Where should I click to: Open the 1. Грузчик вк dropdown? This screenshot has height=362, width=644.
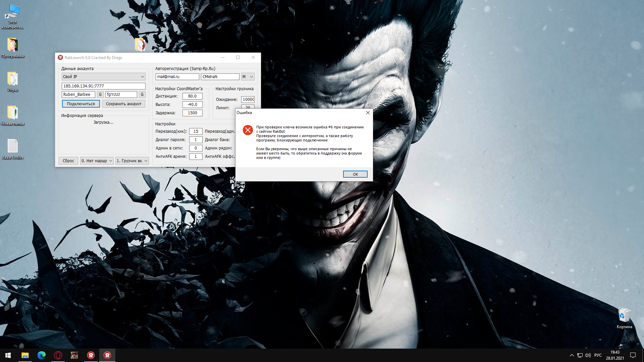point(132,161)
